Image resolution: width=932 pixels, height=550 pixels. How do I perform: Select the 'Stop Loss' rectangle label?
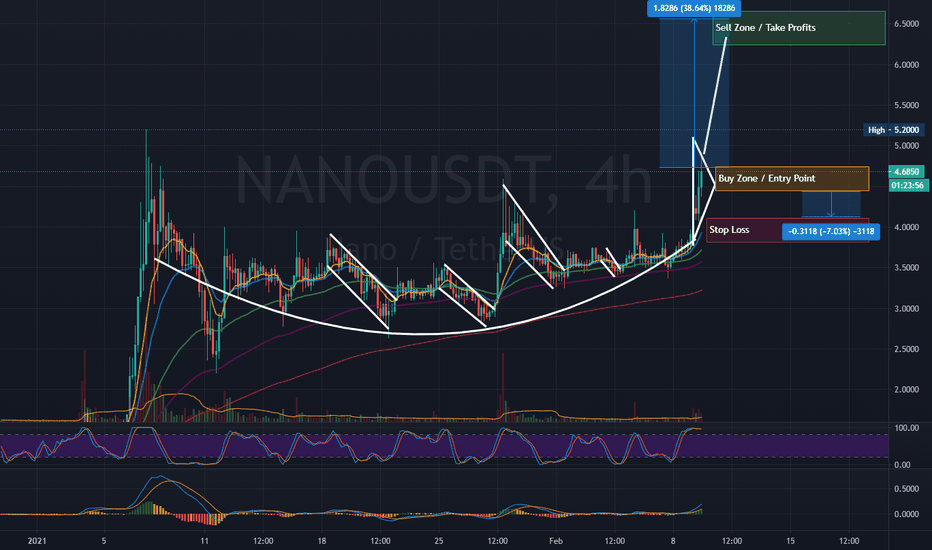787,230
